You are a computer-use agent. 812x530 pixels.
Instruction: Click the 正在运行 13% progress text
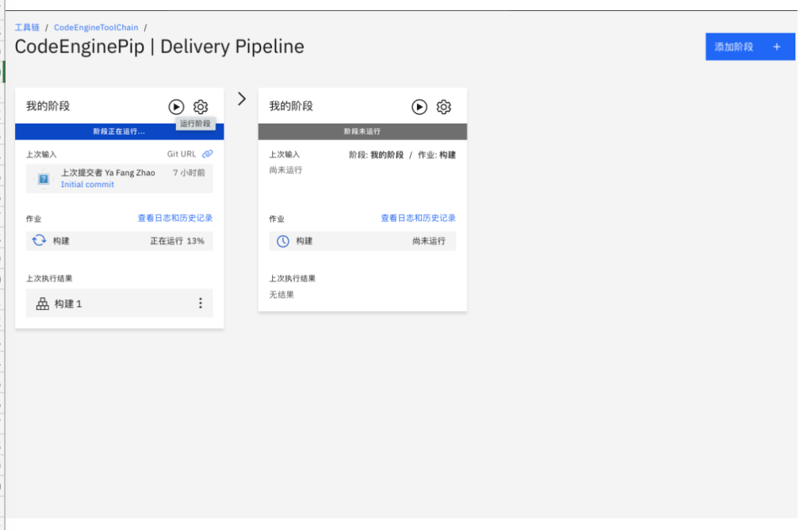(177, 241)
